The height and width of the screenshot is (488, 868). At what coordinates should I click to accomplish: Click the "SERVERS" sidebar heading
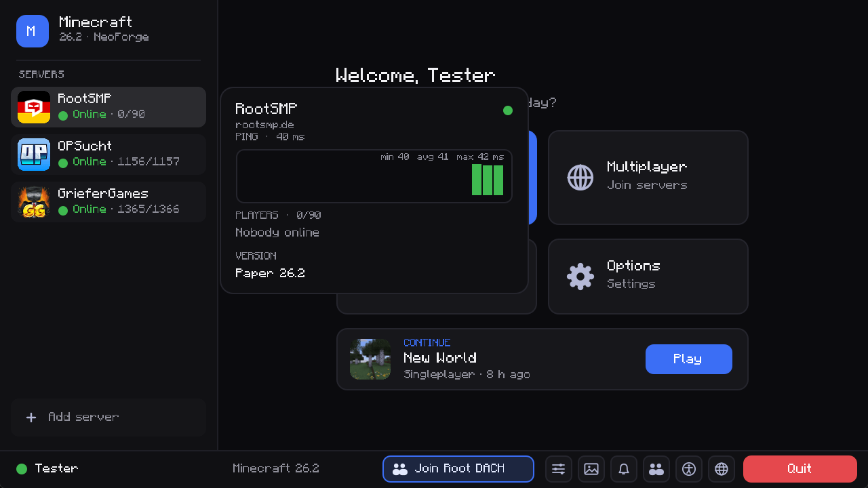(x=41, y=74)
